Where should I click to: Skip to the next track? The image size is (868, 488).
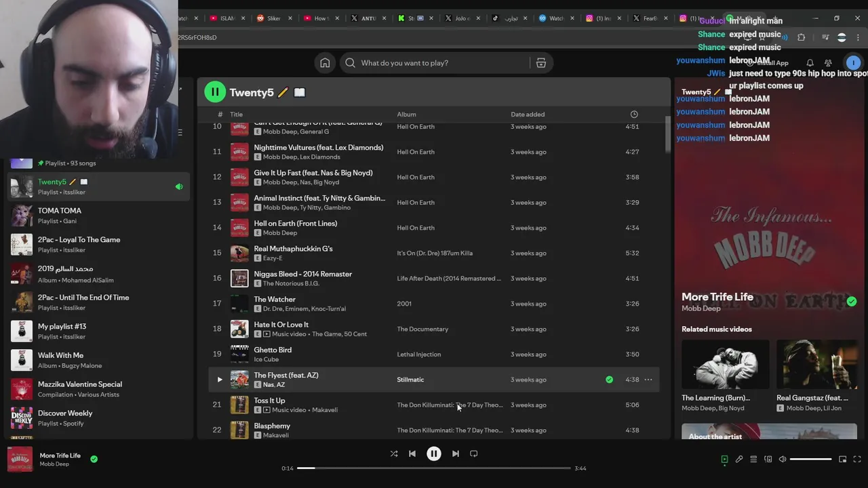click(x=456, y=453)
